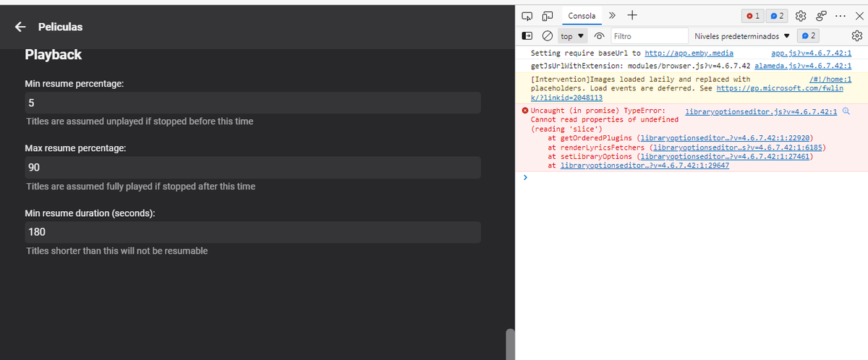Click the 'Setting require baseUrl to' log text
The image size is (868, 360).
click(586, 53)
